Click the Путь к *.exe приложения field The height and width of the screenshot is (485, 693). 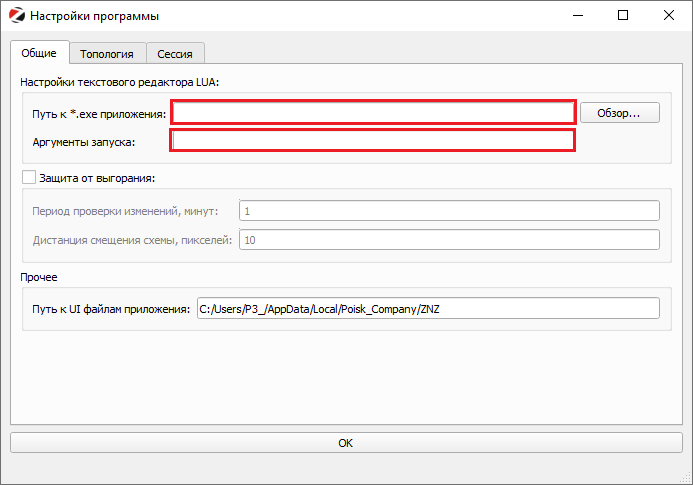point(373,113)
